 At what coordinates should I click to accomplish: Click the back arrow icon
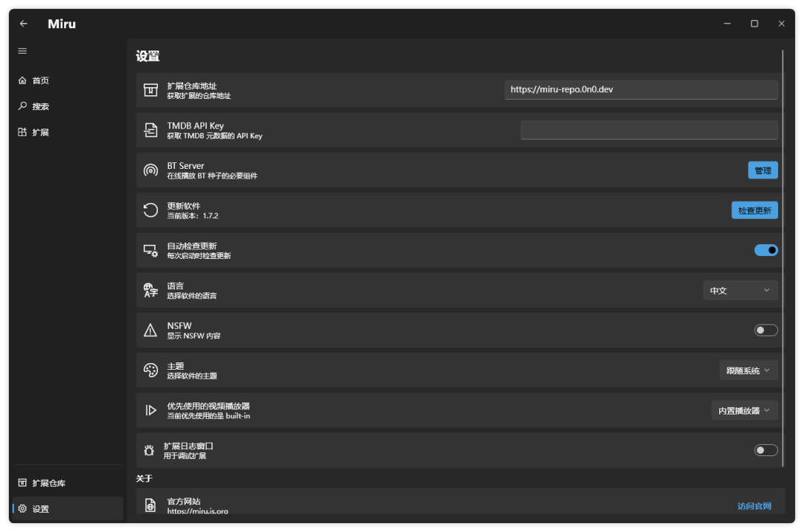point(24,24)
